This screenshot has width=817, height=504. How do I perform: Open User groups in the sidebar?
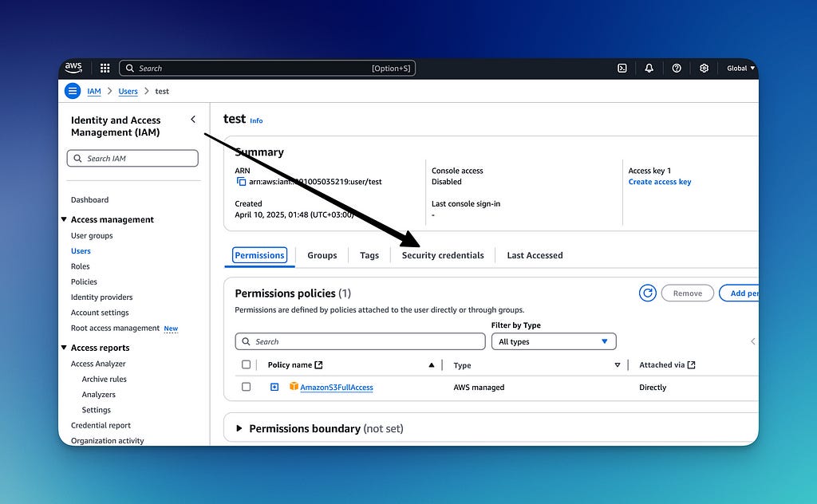click(x=92, y=235)
